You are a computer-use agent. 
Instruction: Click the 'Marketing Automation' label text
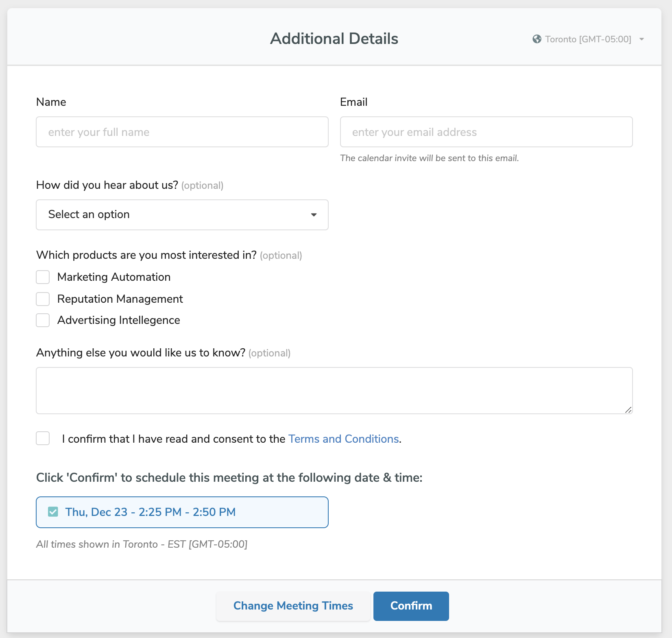[x=114, y=277]
